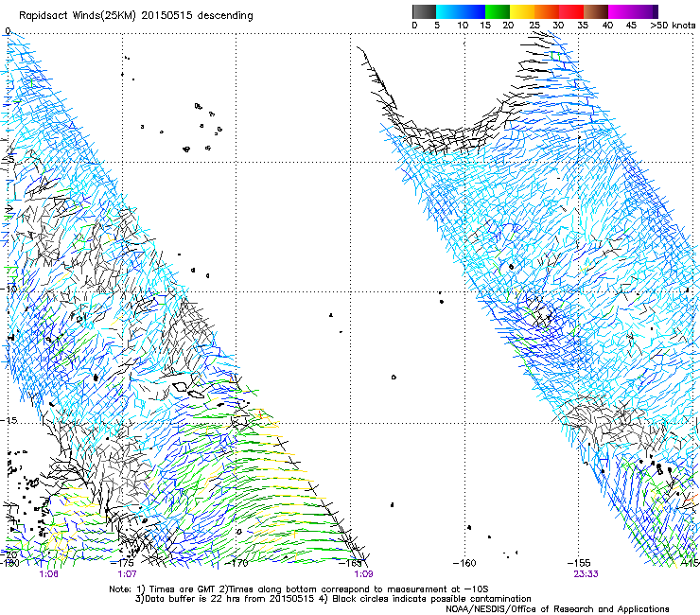Click the NOAA/NESDIS Office of Research credit
Image resolution: width=700 pixels, height=615 pixels.
[x=557, y=609]
